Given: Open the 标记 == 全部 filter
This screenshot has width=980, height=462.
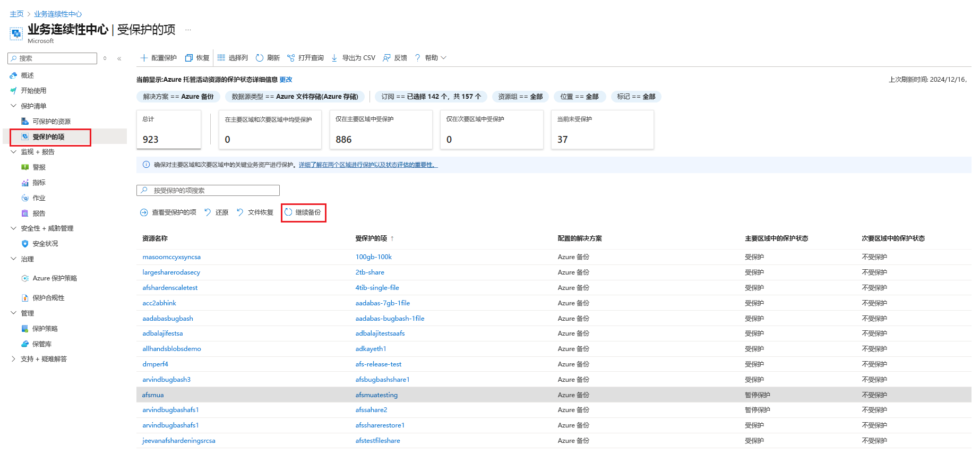Looking at the screenshot, I should pos(636,97).
